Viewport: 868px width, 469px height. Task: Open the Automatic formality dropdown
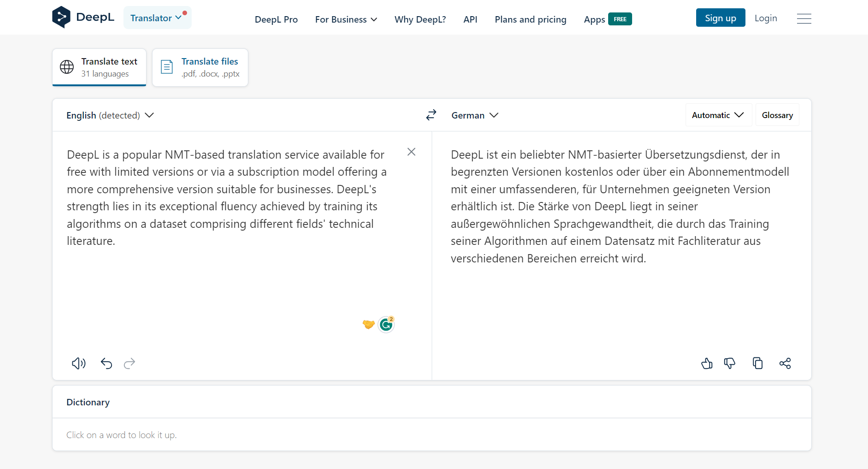click(x=718, y=115)
